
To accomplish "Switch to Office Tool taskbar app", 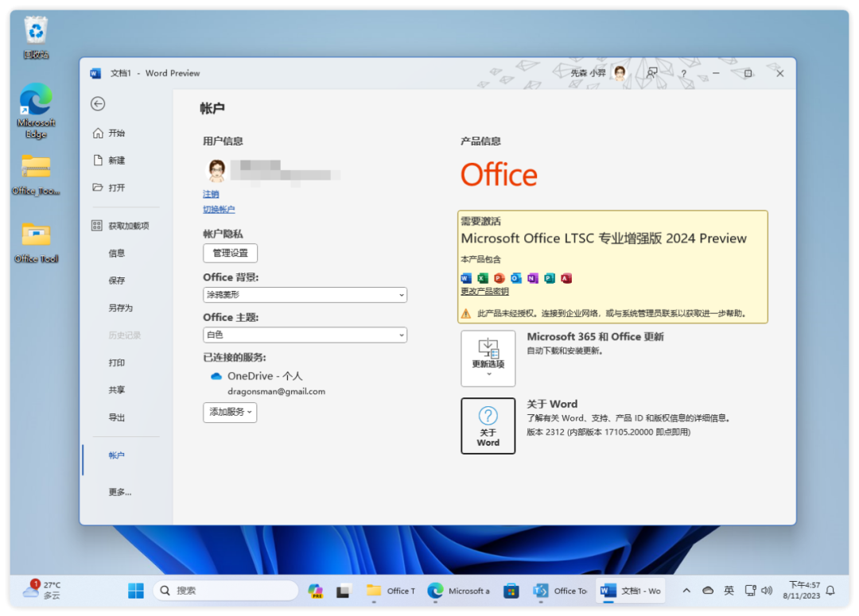I will (560, 591).
